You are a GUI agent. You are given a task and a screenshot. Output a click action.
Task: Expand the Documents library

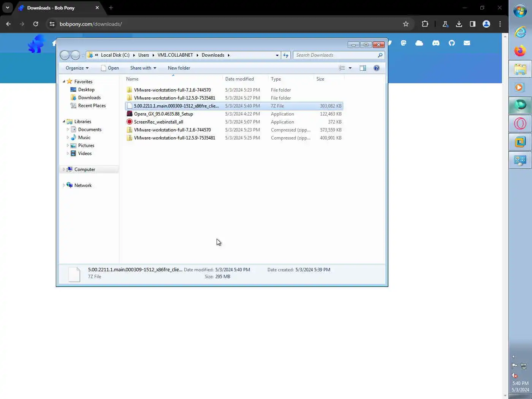tap(68, 130)
